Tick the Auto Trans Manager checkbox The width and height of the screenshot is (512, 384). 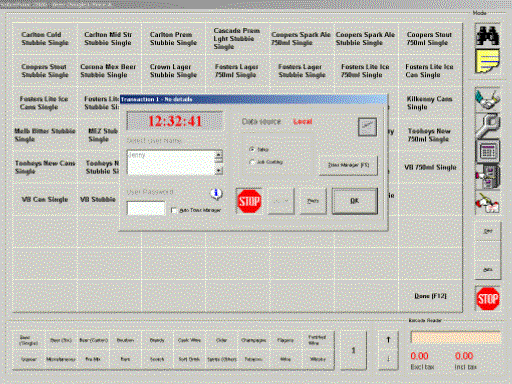[x=174, y=210]
